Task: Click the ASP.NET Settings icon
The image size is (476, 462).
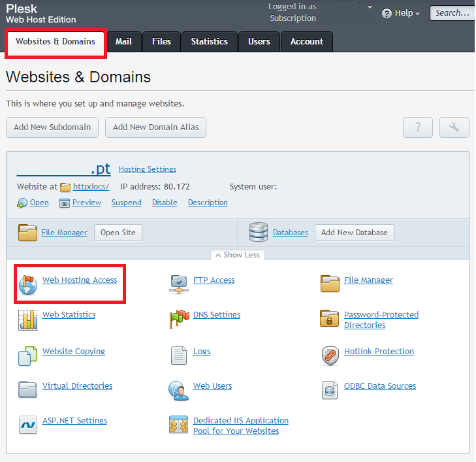Action: [27, 425]
